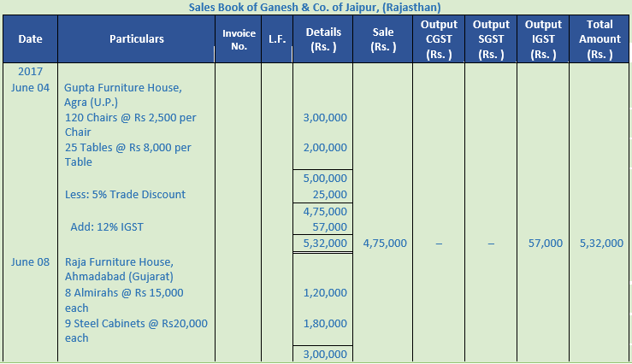Click the Total Amount column header
632x364 pixels.
[x=600, y=39]
